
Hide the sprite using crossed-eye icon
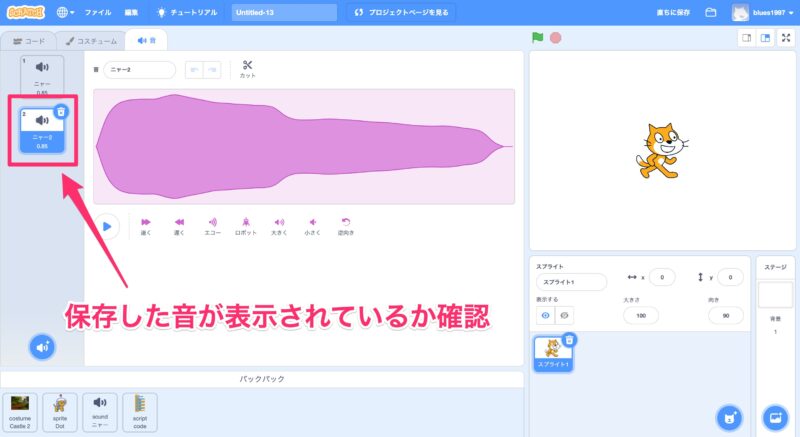(x=566, y=315)
